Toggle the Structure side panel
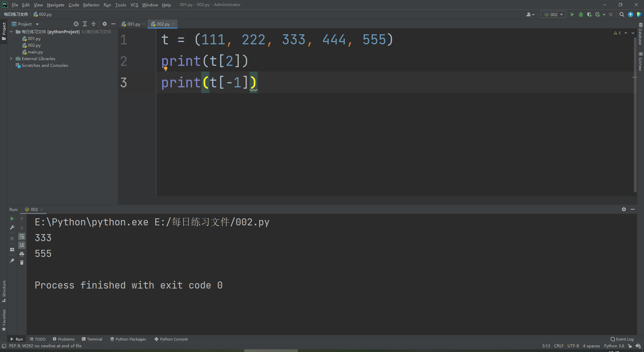Screen dimensions: 644x352 4,291
